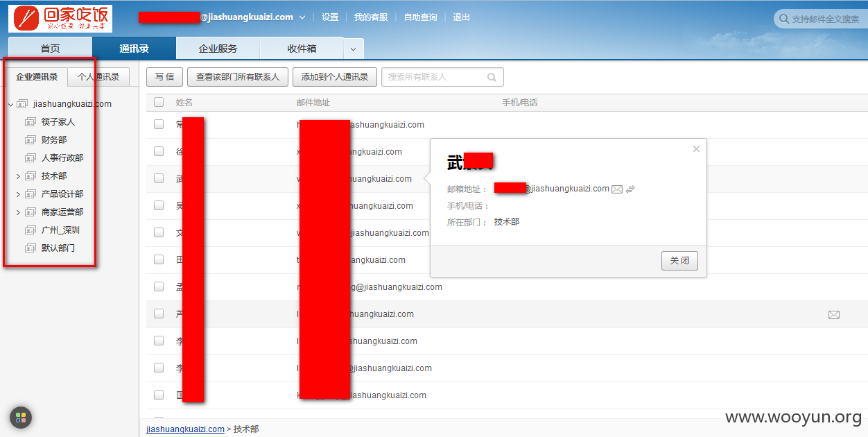Check the box for the 吴 contact row
The width and height of the screenshot is (868, 437).
click(159, 205)
